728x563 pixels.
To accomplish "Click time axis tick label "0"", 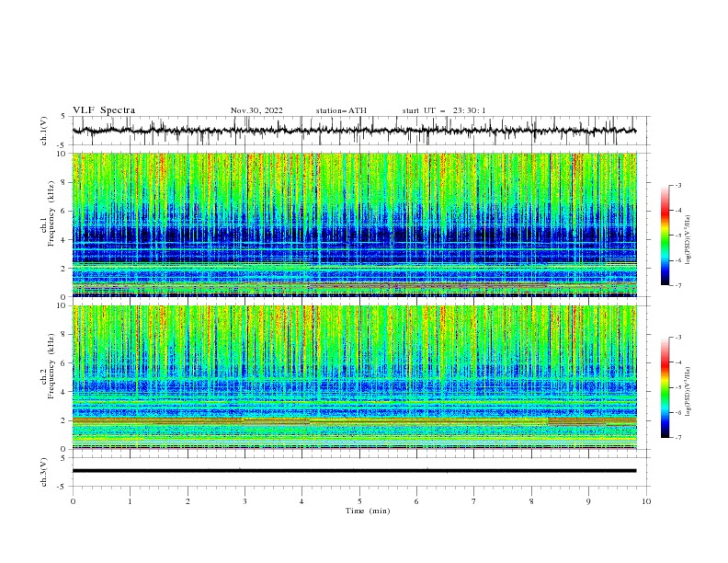I will (x=73, y=501).
